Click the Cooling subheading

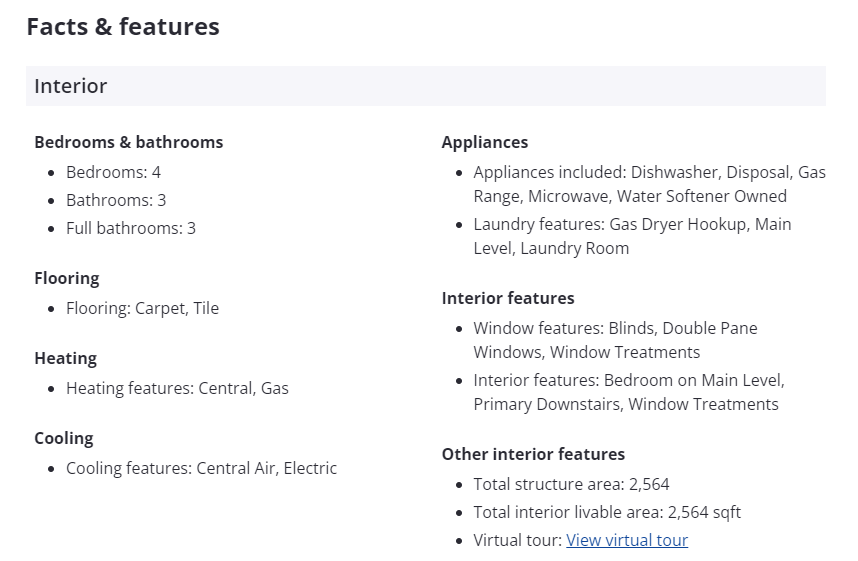tap(64, 438)
